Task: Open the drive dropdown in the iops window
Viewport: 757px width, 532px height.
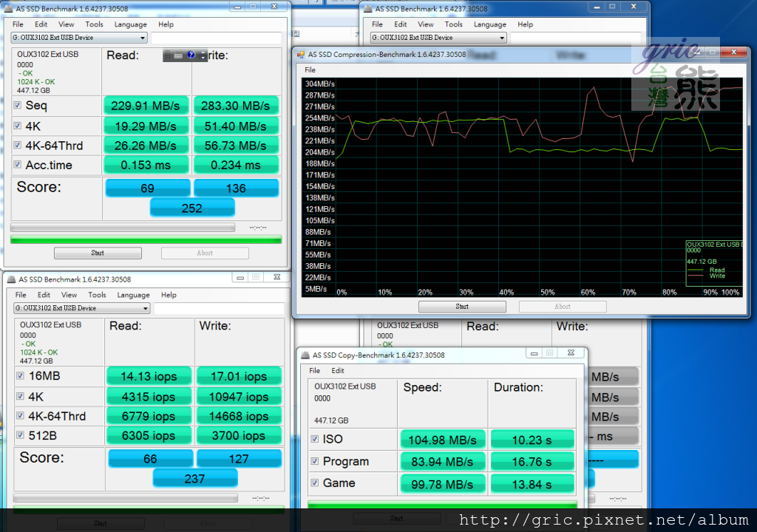Action: [81, 308]
